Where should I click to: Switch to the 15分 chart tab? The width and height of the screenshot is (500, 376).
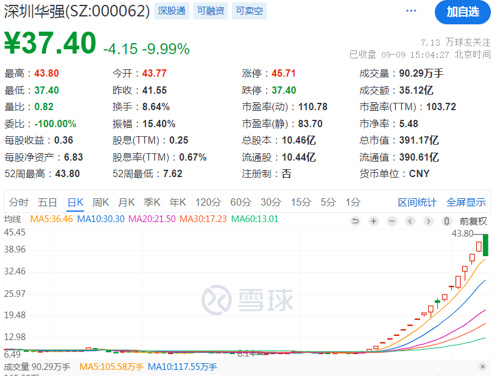[301, 202]
